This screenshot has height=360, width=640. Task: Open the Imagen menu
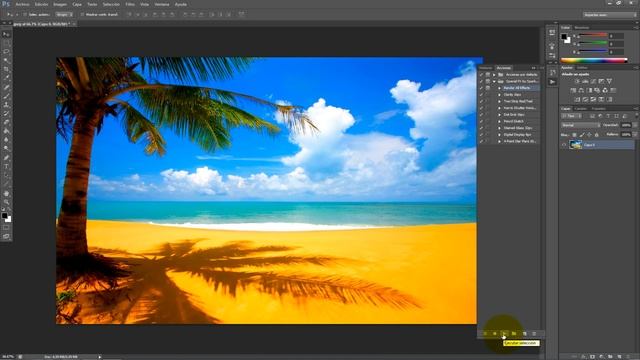click(60, 4)
